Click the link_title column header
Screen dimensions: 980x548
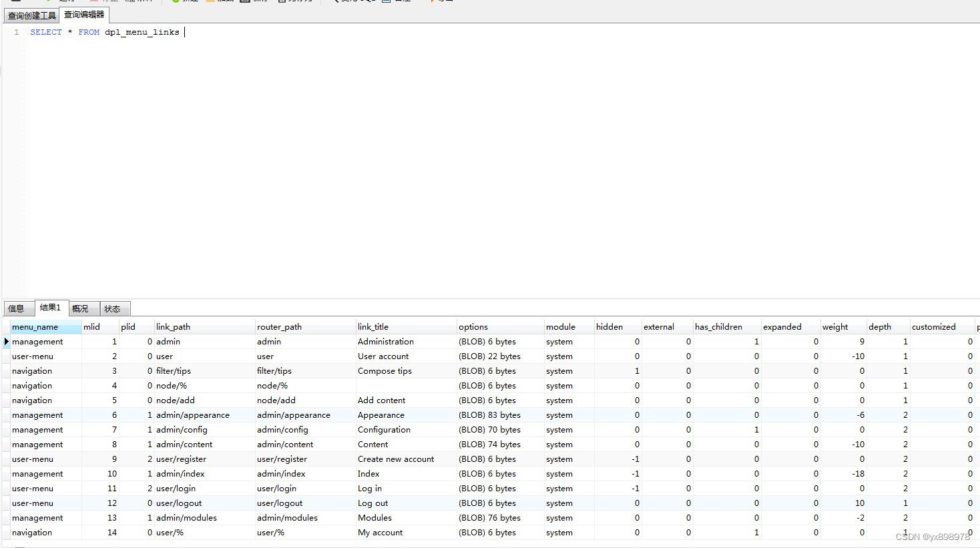[x=407, y=326]
